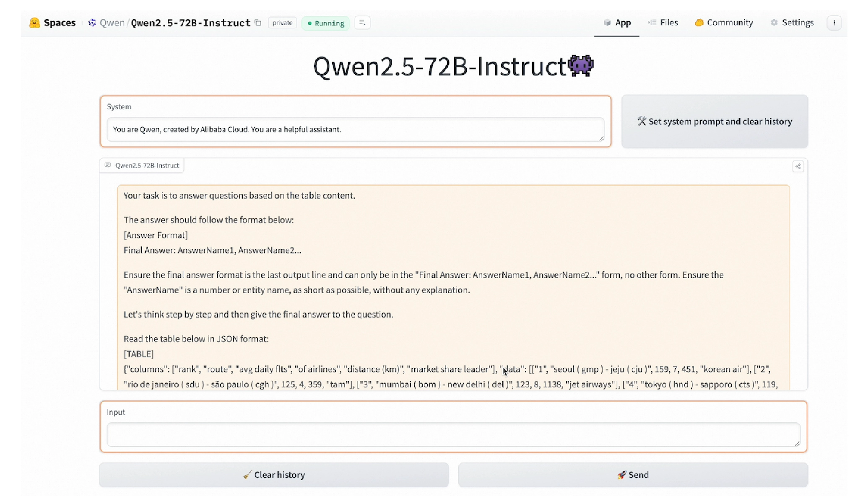Viewport: 868px width, 496px height.
Task: Click into the System prompt text field
Action: [355, 129]
